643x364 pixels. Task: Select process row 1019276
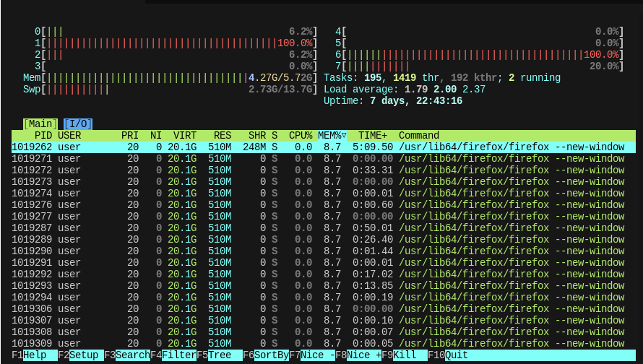324,204
